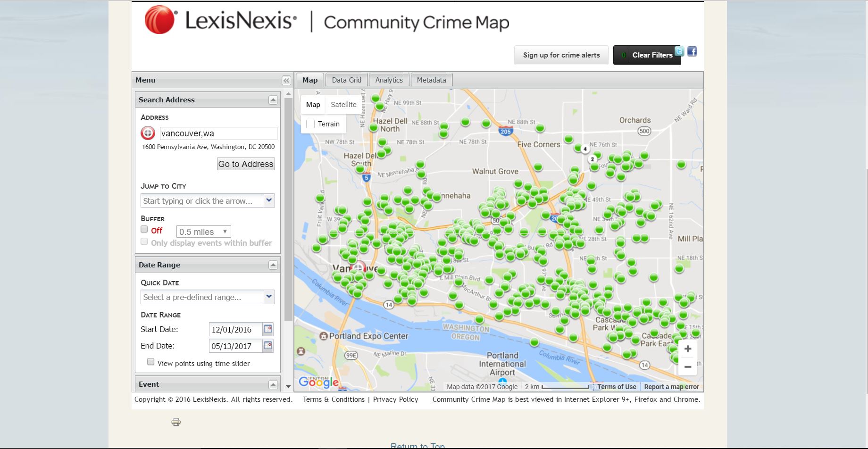Collapse the Search Address panel
Screen dimensions: 868x449
[x=273, y=100]
